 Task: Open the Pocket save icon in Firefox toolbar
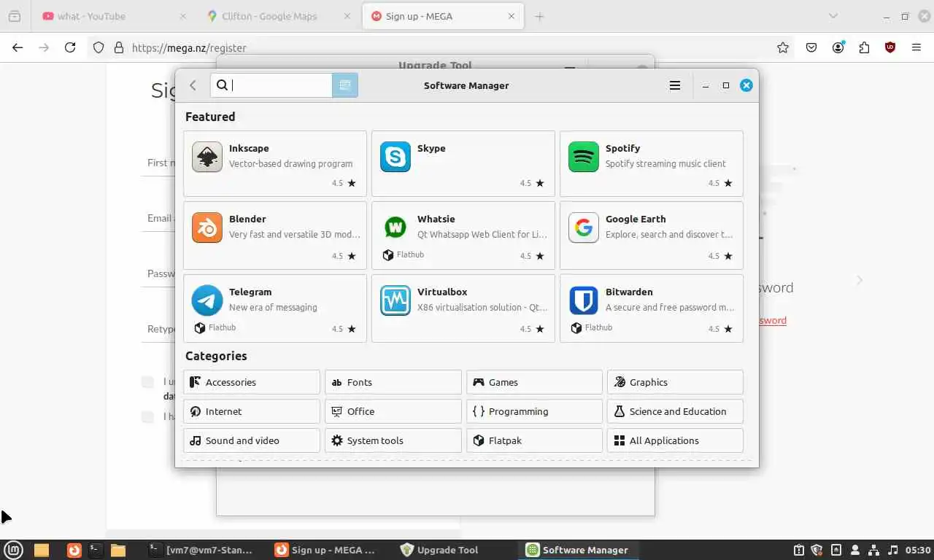point(811,47)
